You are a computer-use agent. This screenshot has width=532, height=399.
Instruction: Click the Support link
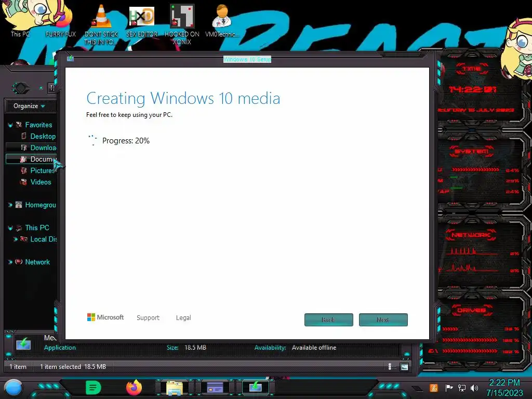pyautogui.click(x=148, y=317)
